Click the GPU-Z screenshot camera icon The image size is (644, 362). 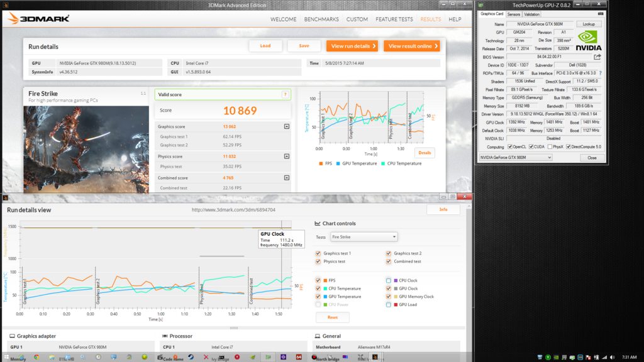point(601,14)
